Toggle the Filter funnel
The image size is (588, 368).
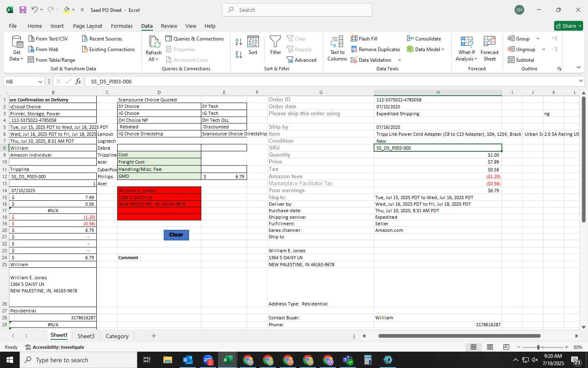coord(276,45)
